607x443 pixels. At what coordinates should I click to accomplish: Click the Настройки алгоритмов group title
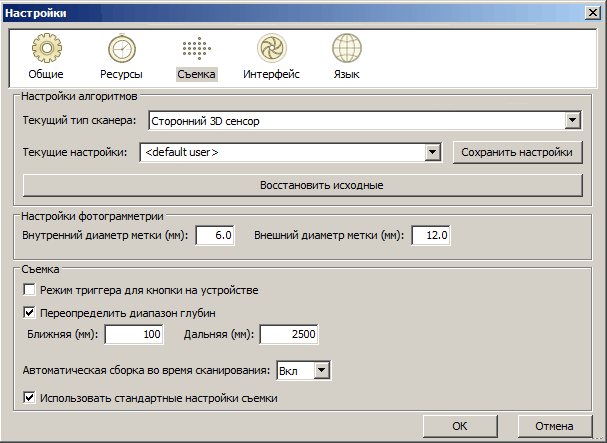pos(79,96)
